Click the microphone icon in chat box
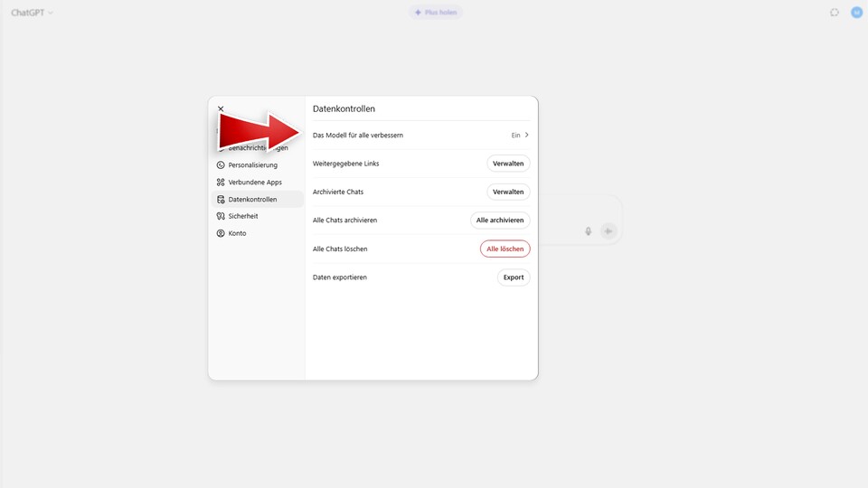 click(588, 231)
